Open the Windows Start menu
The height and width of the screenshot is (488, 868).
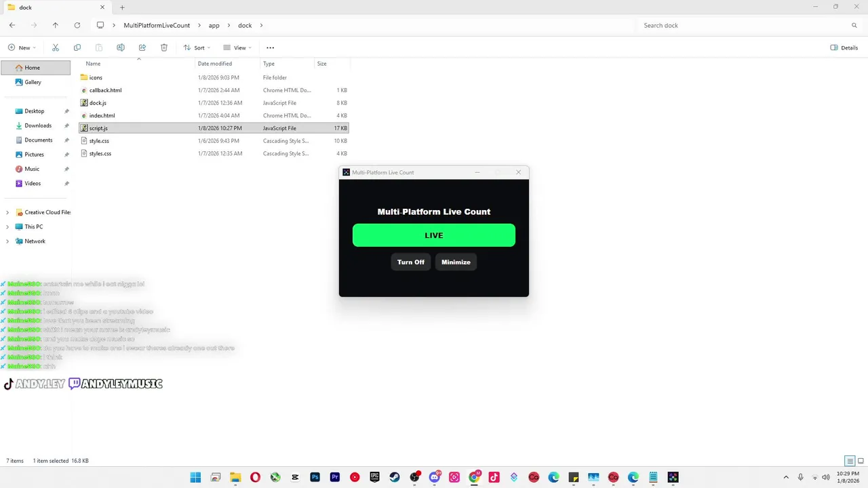click(x=195, y=477)
